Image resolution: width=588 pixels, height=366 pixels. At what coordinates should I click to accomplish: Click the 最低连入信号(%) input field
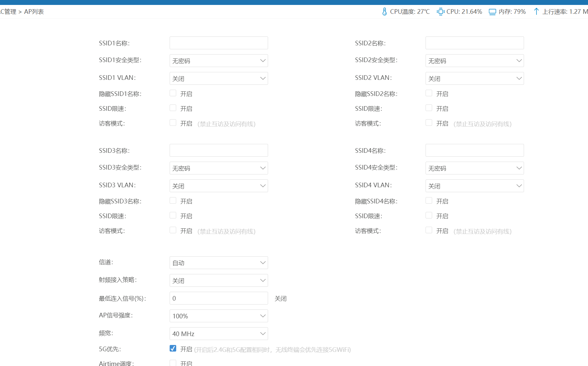(x=219, y=298)
